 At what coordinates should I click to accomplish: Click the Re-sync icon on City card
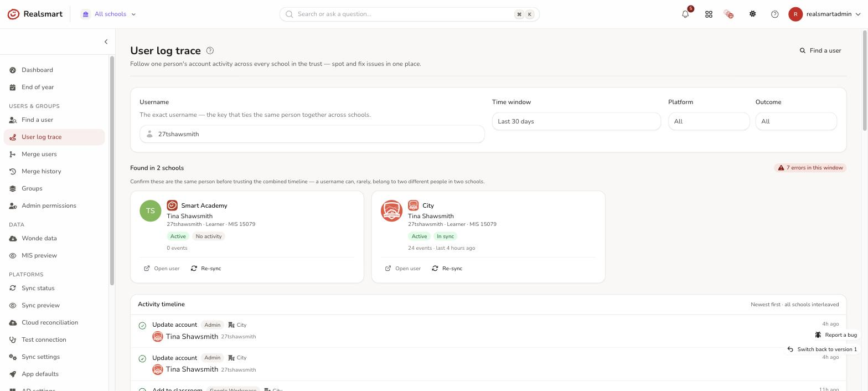435,269
